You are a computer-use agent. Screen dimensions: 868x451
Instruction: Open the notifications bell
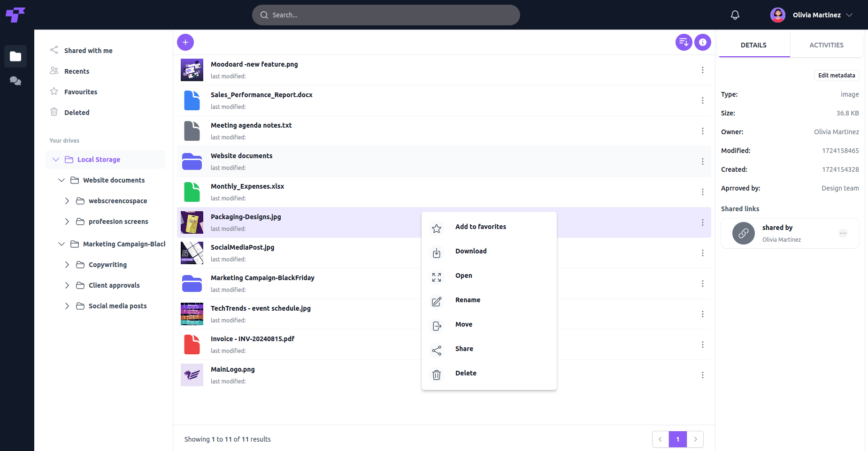tap(735, 15)
